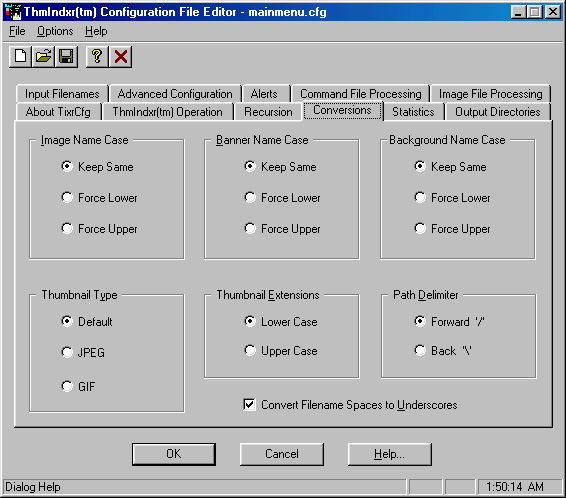Switch to the Statistics tab
Screen dimensions: 566x498
[413, 112]
